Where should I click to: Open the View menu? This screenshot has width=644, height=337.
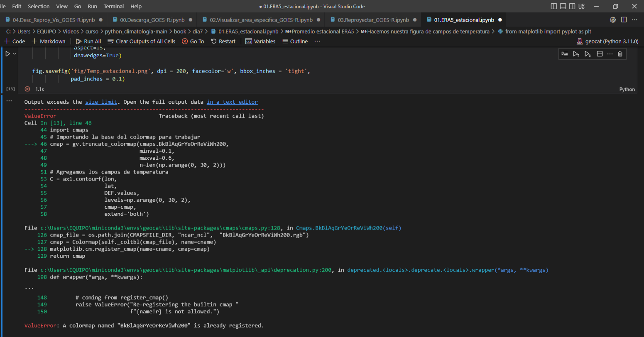click(x=62, y=6)
